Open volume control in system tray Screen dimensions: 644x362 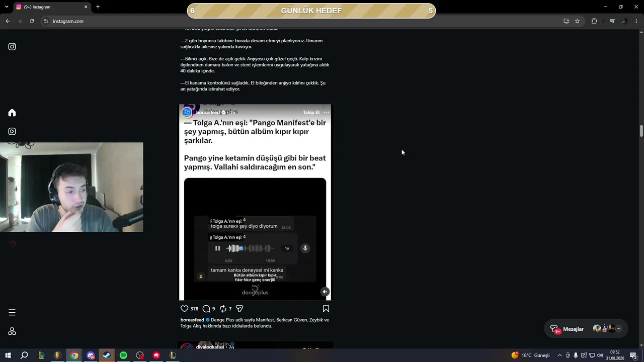tap(600, 355)
